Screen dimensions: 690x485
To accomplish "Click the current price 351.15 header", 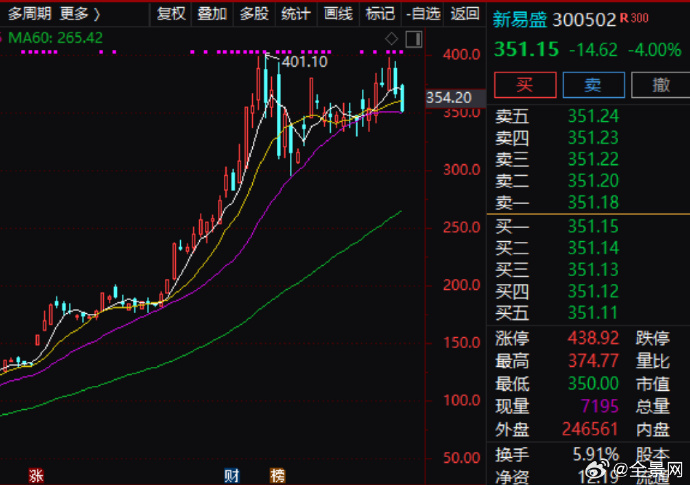I will [x=526, y=49].
